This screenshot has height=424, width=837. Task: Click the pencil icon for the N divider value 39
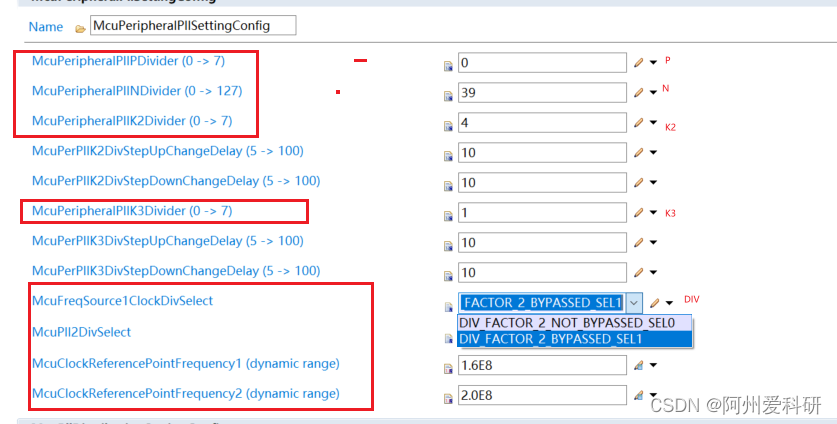(639, 93)
